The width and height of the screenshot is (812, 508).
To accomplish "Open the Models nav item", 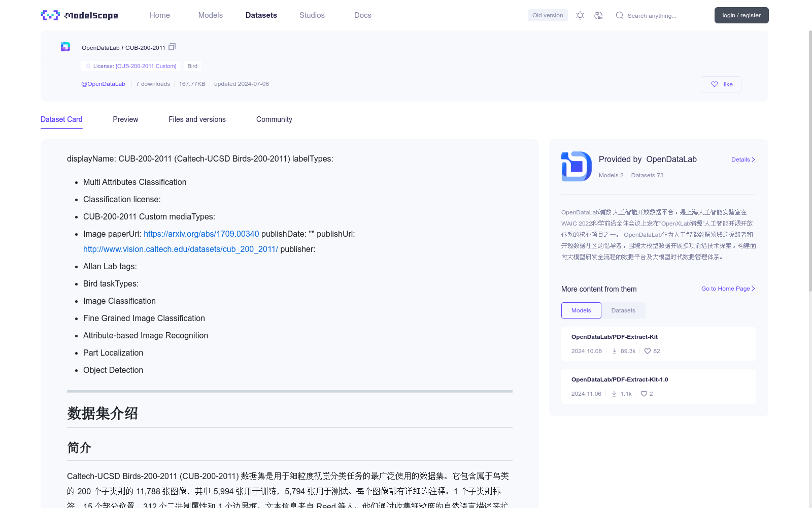I will pos(211,15).
